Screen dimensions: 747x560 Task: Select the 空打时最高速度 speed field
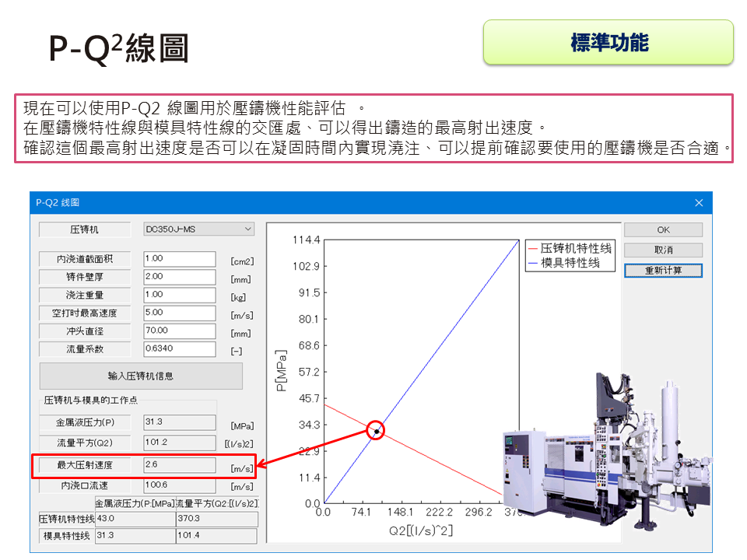pyautogui.click(x=179, y=313)
